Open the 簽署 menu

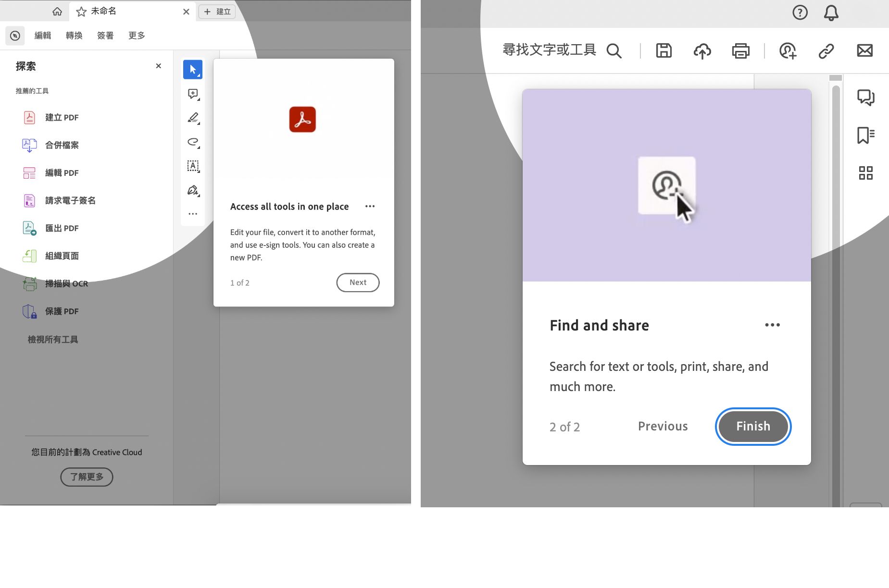[x=105, y=36]
